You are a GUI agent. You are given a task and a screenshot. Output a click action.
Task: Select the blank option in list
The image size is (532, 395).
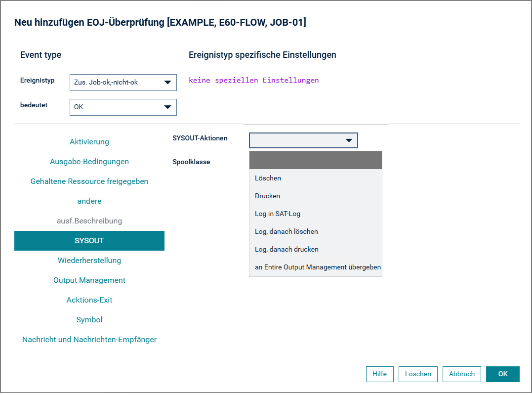[x=316, y=160]
